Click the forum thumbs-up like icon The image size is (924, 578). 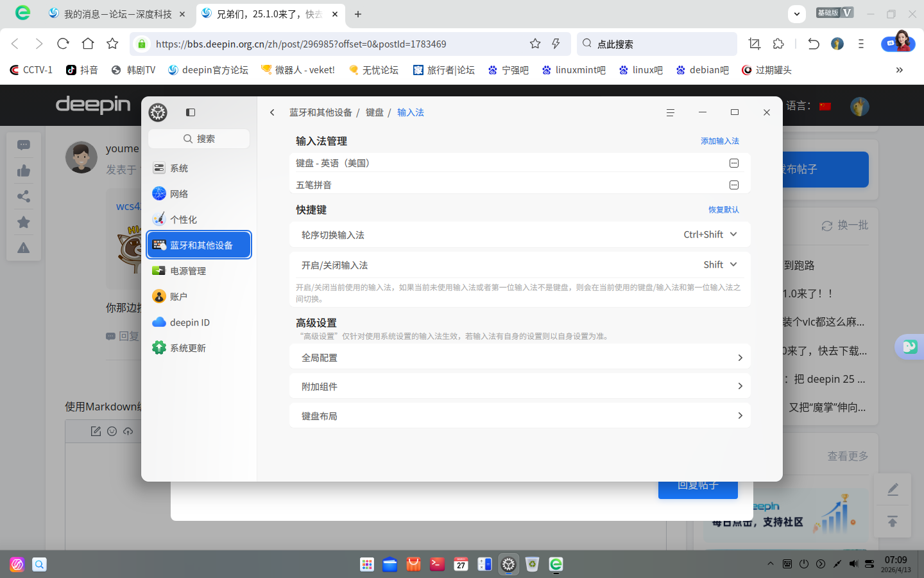pyautogui.click(x=24, y=171)
